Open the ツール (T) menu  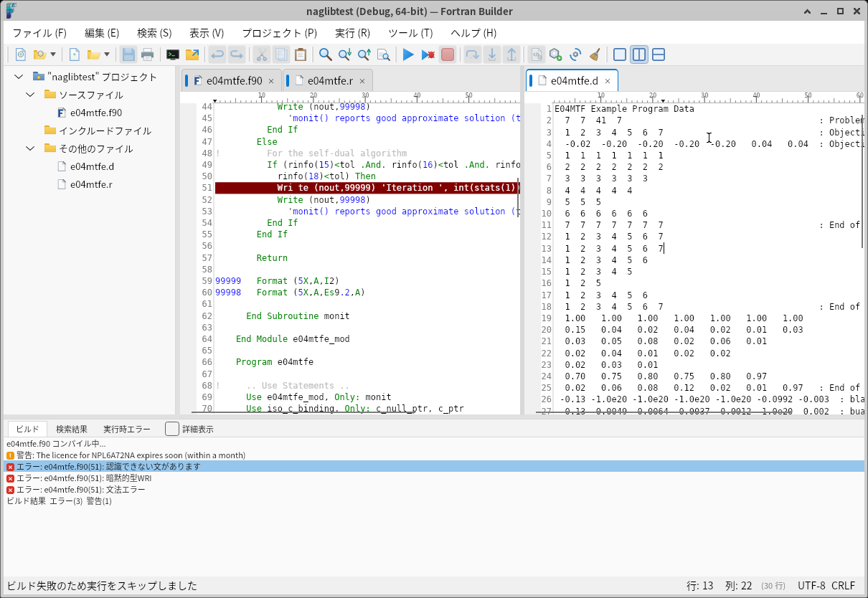pyautogui.click(x=410, y=33)
